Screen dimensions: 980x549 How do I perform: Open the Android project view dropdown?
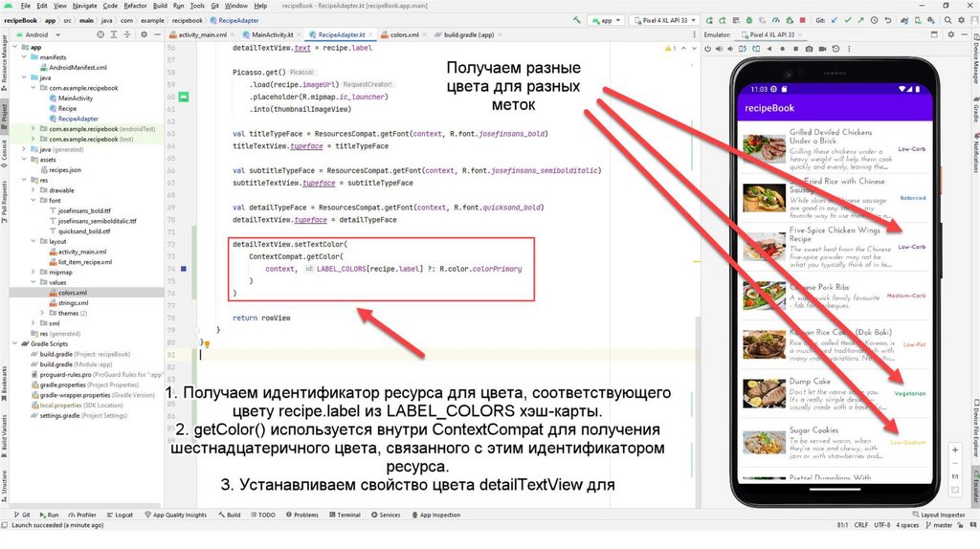37,35
